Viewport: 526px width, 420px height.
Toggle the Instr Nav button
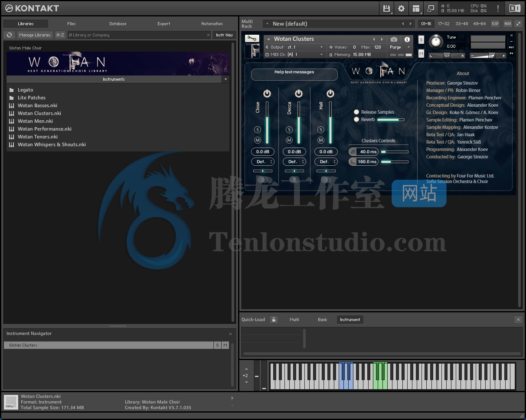224,35
